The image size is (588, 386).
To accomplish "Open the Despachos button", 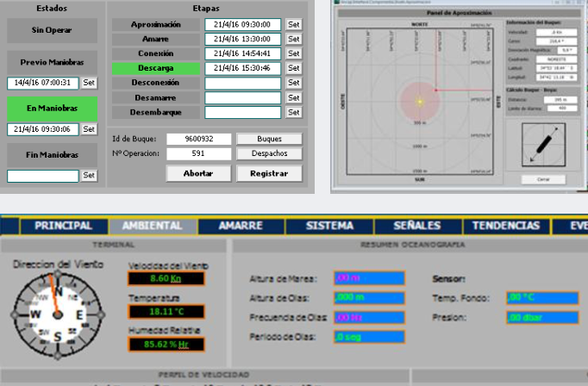I will [x=269, y=153].
